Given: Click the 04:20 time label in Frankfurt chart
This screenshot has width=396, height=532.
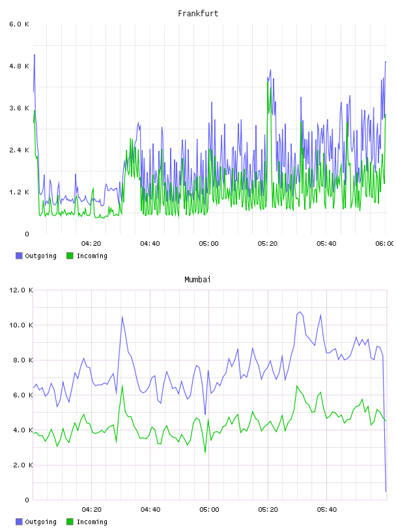Looking at the screenshot, I should (x=91, y=244).
